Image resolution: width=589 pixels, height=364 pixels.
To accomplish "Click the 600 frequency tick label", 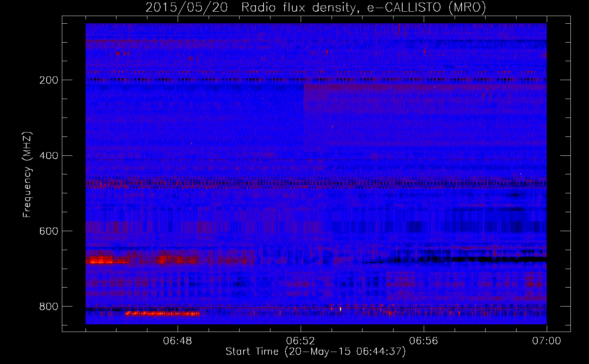I will pos(48,231).
